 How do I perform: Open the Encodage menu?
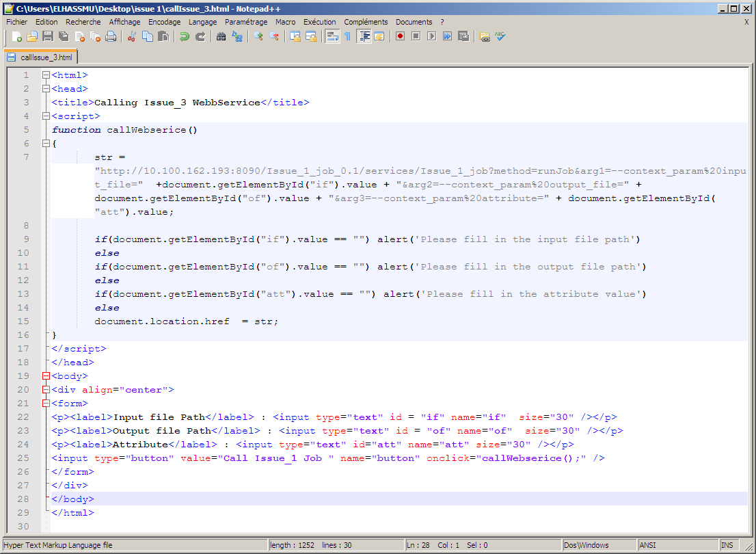(165, 22)
